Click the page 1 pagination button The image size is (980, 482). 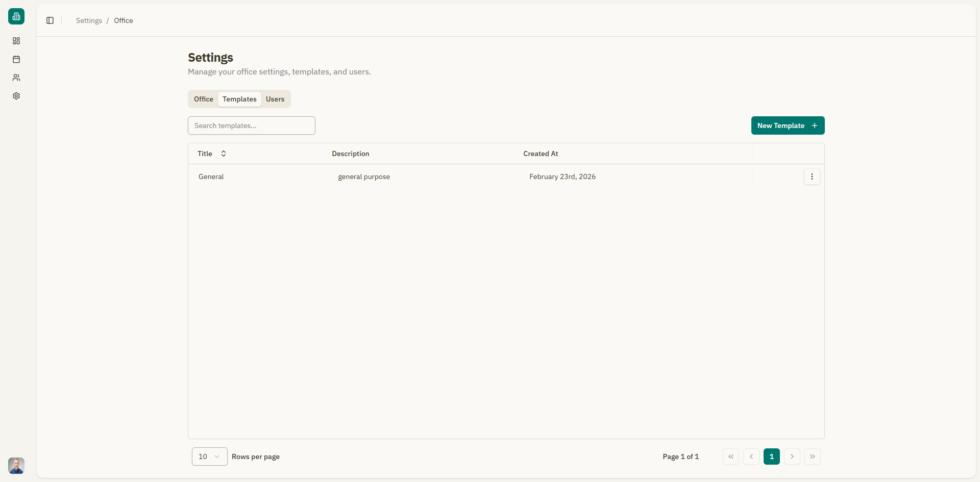[771, 456]
